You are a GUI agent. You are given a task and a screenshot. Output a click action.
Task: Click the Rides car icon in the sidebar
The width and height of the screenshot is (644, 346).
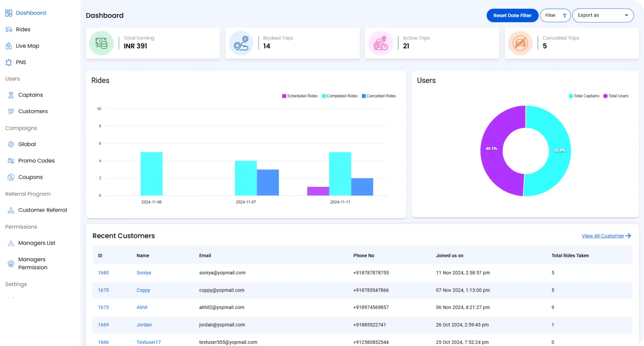point(9,29)
